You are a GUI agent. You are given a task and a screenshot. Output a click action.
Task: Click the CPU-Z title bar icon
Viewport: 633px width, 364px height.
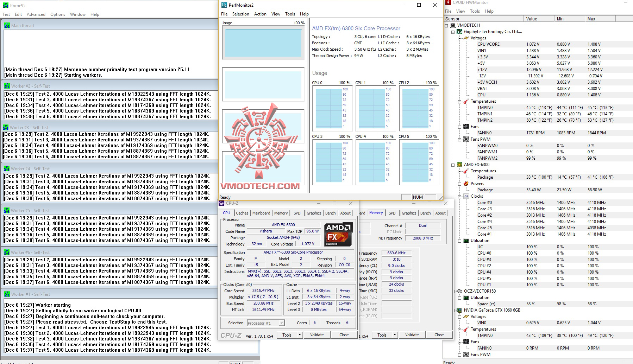(221, 203)
